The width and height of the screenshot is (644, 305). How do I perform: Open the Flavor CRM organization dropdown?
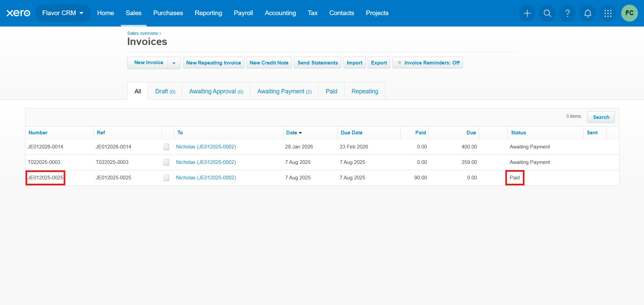63,13
